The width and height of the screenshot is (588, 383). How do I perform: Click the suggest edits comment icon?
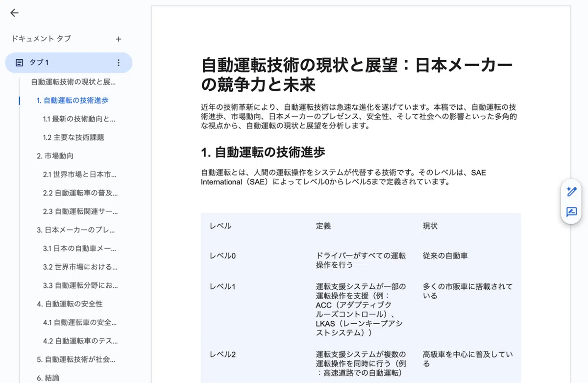pyautogui.click(x=571, y=212)
